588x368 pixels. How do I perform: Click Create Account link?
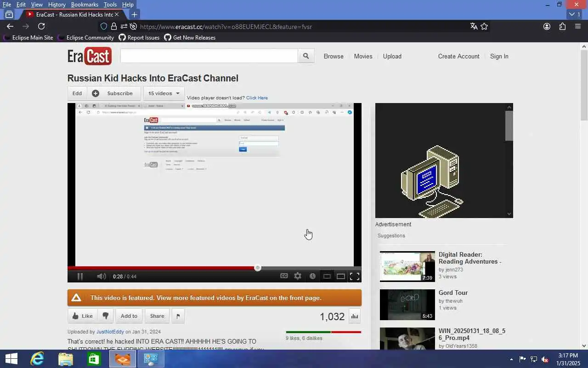coord(458,56)
